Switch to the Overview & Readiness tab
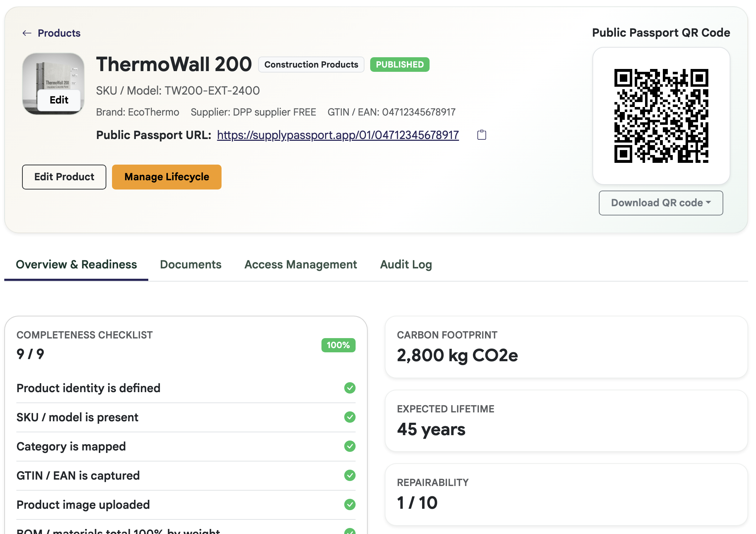 coord(76,265)
